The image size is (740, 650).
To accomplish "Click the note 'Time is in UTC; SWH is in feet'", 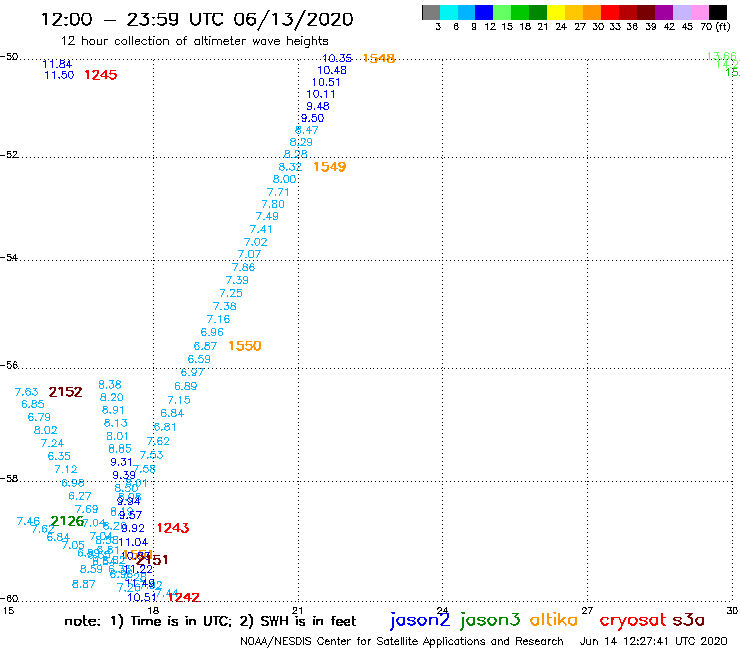I will (x=210, y=621).
